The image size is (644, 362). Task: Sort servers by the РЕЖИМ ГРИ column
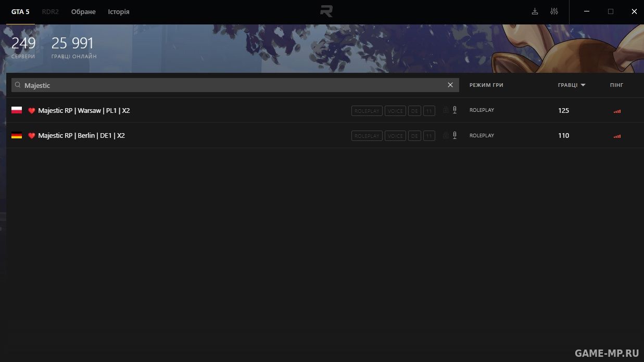click(486, 85)
